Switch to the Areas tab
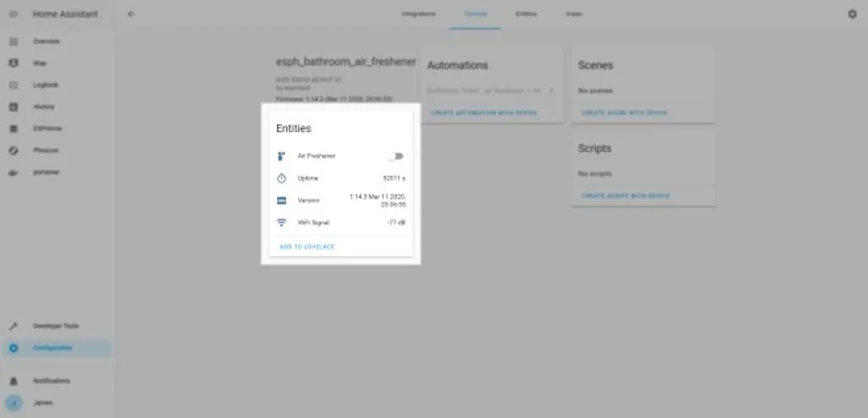The height and width of the screenshot is (418, 868). pos(574,14)
